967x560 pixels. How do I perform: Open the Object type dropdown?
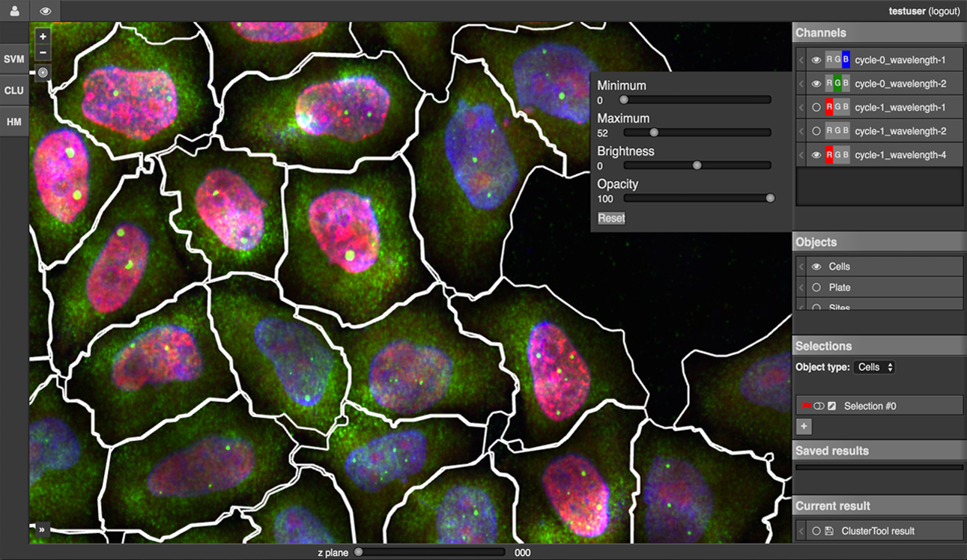click(874, 368)
